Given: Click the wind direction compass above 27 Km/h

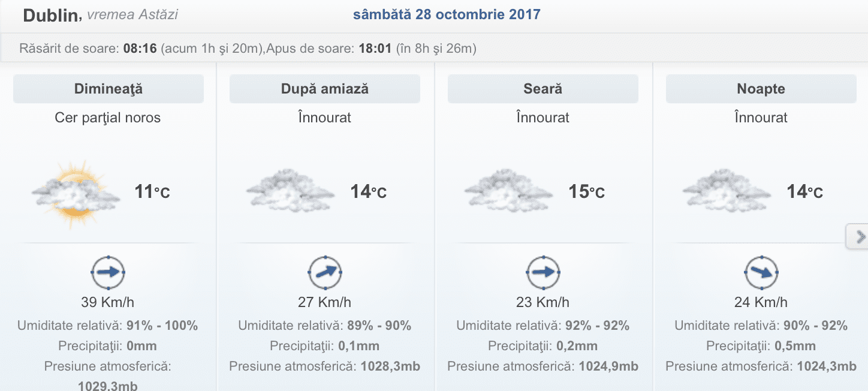Looking at the screenshot, I should click(x=325, y=272).
